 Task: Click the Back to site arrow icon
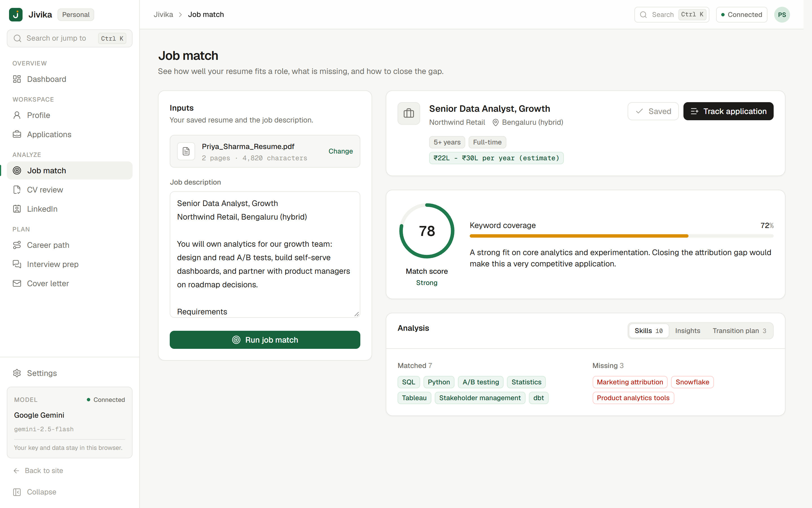click(16, 470)
